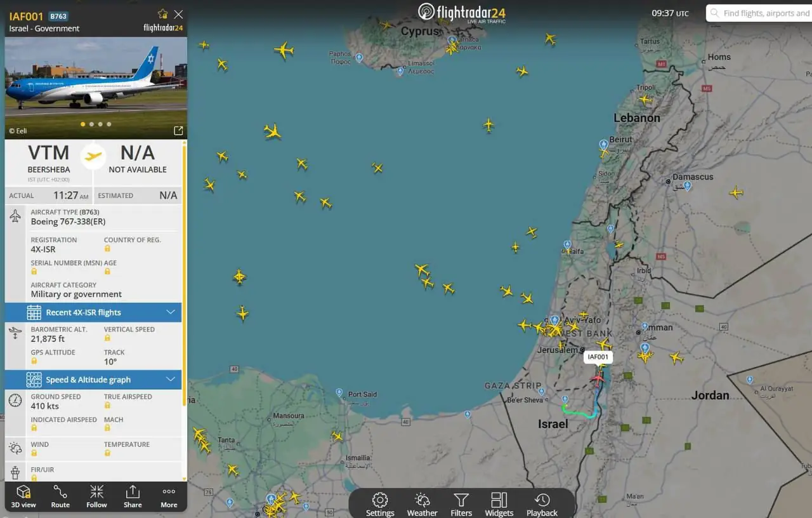812x518 pixels.
Task: Toggle the favorite star for IAF001
Action: click(x=162, y=14)
